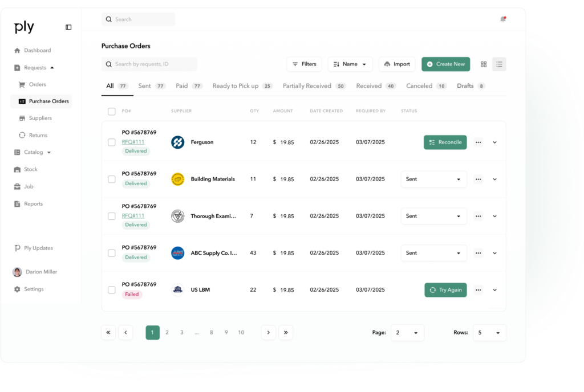Open Darion Miller's profile

pyautogui.click(x=35, y=272)
